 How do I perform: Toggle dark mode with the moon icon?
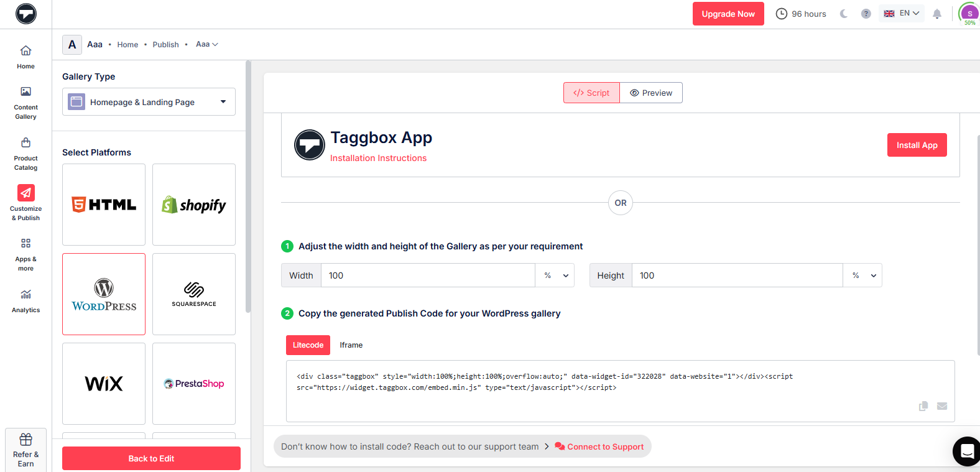844,14
